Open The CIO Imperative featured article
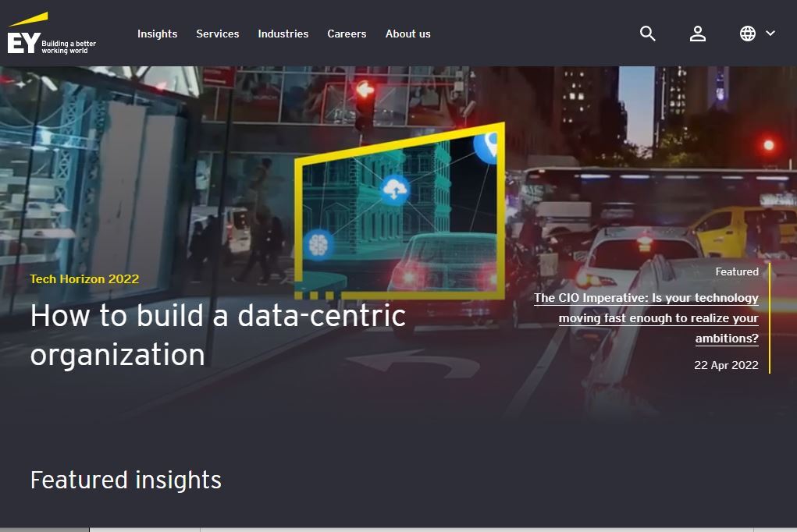This screenshot has height=532, width=797. pyautogui.click(x=646, y=318)
